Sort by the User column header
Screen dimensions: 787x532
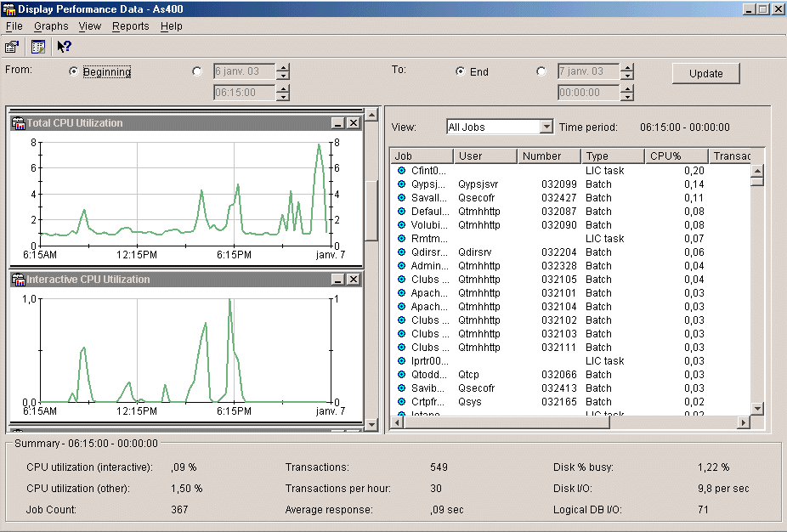tap(485, 156)
